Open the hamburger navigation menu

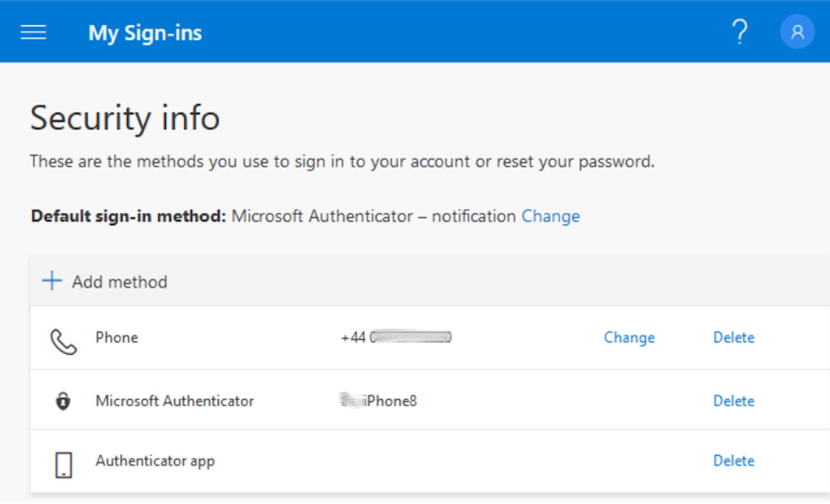(x=33, y=32)
